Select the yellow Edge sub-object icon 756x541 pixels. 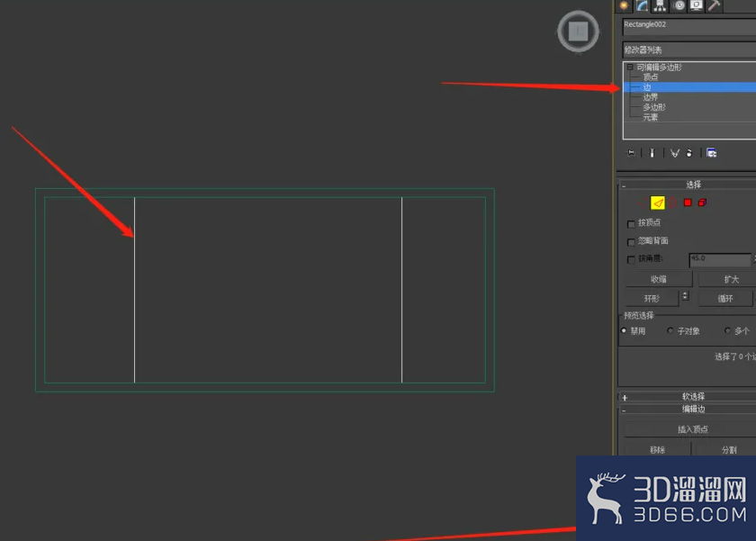point(658,203)
